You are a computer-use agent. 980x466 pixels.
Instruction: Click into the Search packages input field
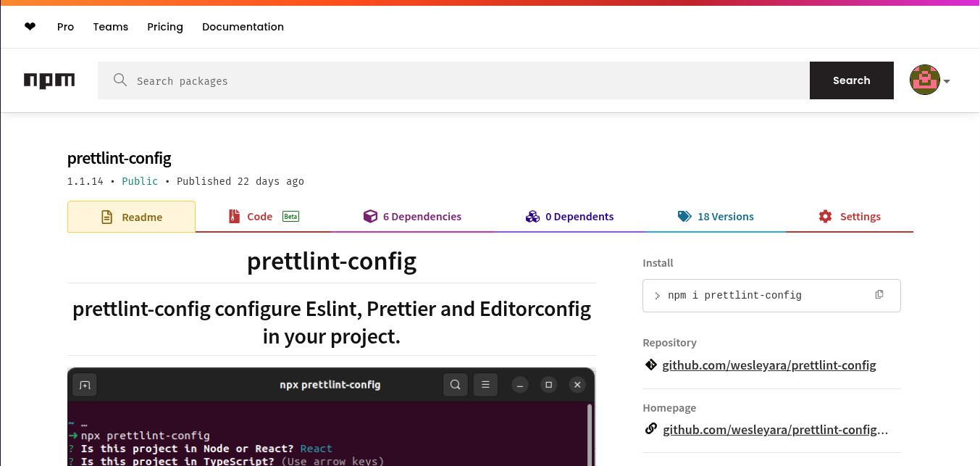[x=435, y=80]
